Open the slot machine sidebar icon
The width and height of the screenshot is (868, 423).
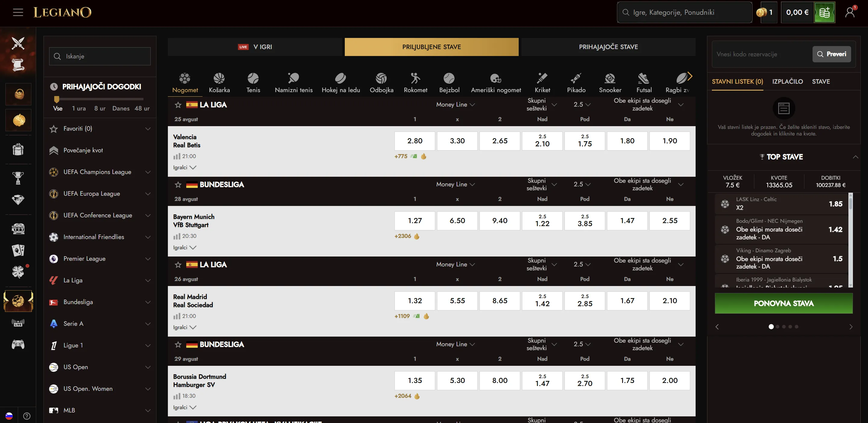[18, 229]
